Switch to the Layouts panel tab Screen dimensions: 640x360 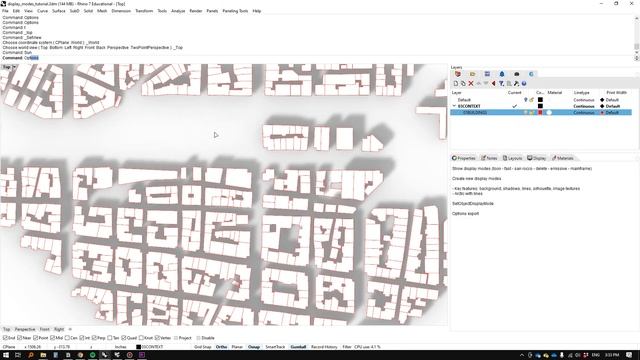pos(512,158)
